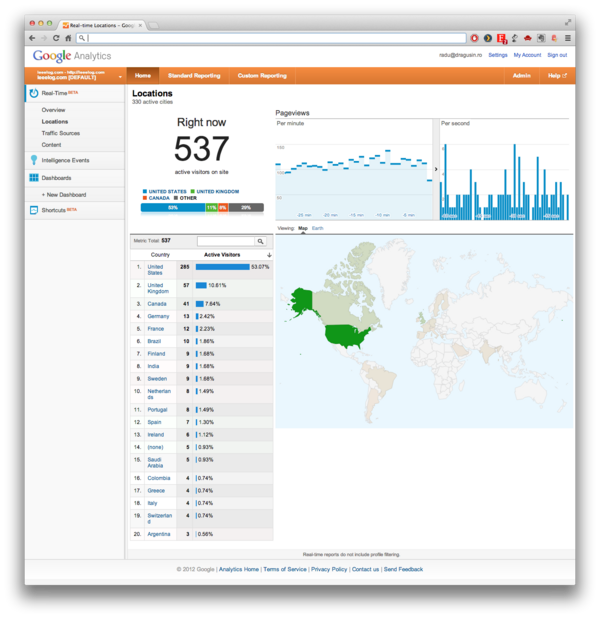
Task: Click the browser address bar
Action: 272,38
